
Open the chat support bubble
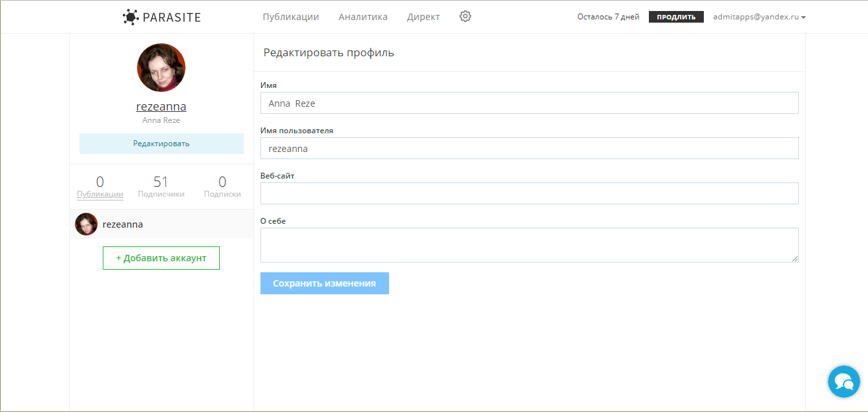pyautogui.click(x=844, y=382)
